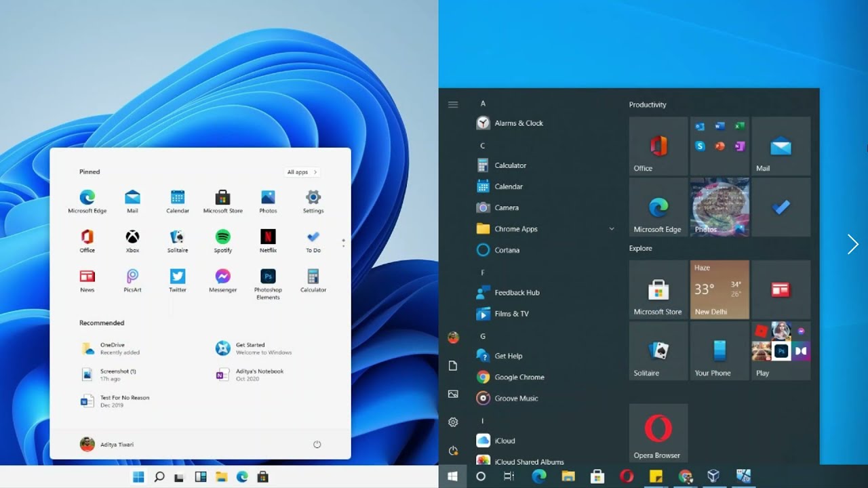This screenshot has height=488, width=868.
Task: Launch the Netflix pinned app
Action: coord(268,241)
